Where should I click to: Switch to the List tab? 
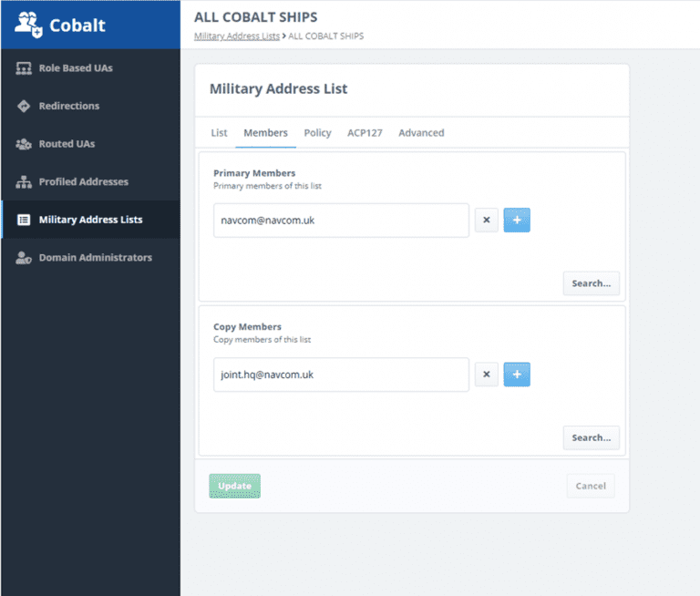click(x=219, y=133)
